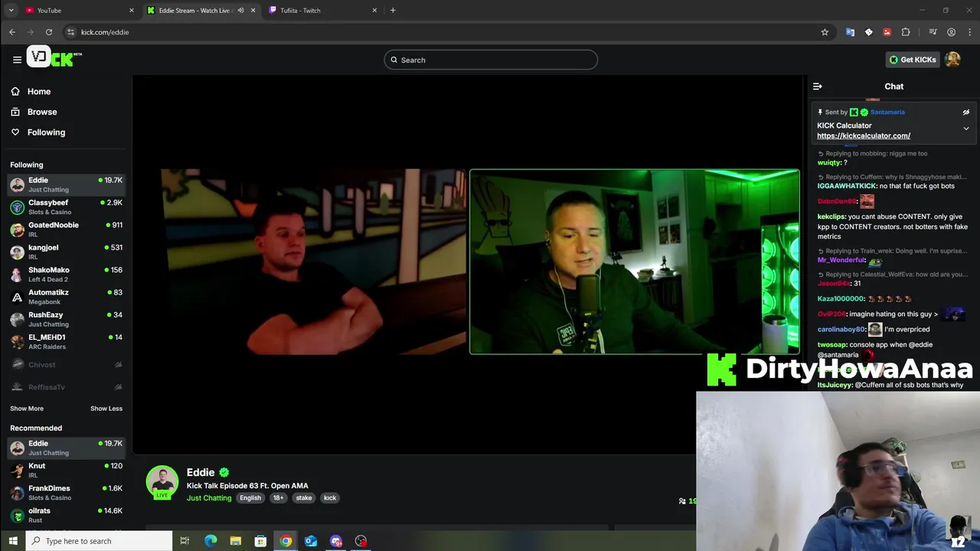The width and height of the screenshot is (980, 551).
Task: Open Task View on the taskbar
Action: click(185, 541)
